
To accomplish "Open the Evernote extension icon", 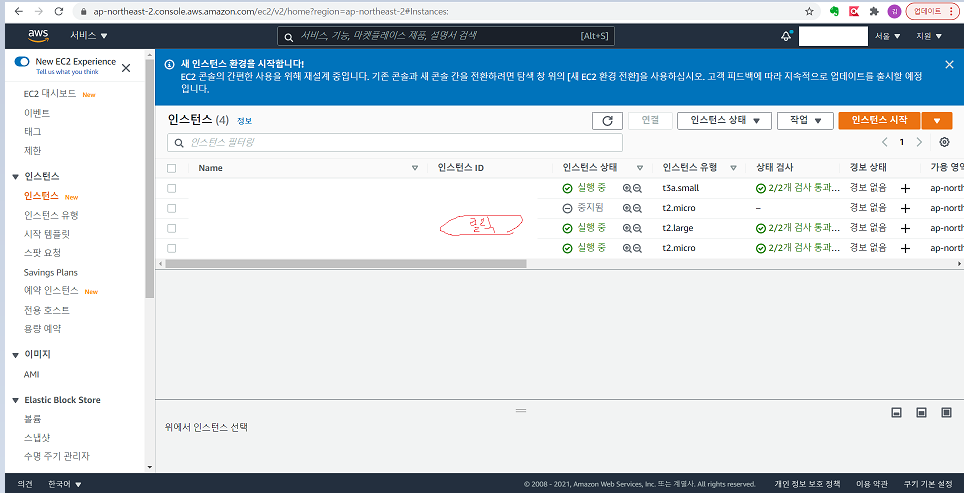I will coord(834,11).
